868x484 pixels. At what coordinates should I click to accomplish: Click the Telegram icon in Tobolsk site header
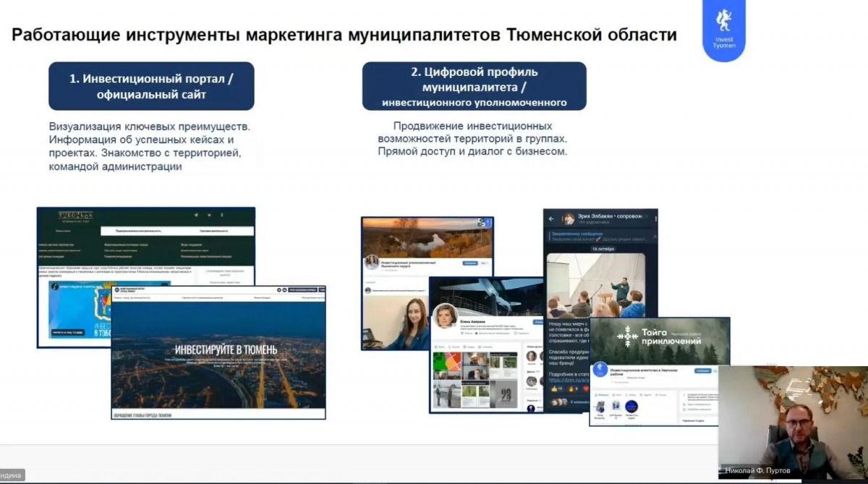pos(195,215)
